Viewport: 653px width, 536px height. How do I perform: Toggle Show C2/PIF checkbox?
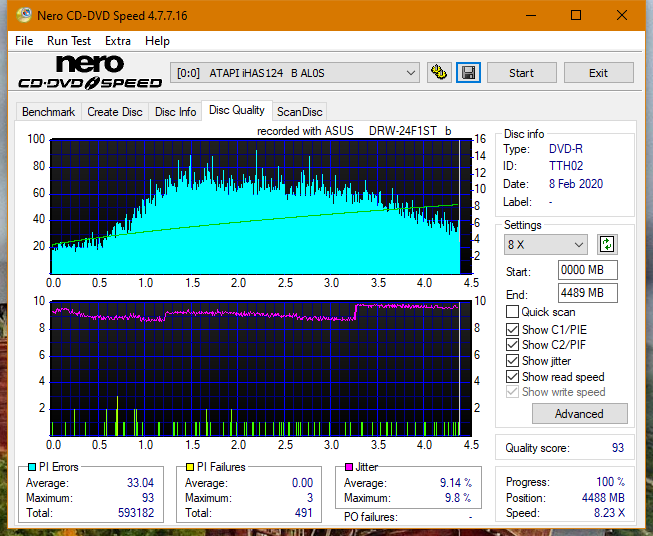point(512,345)
